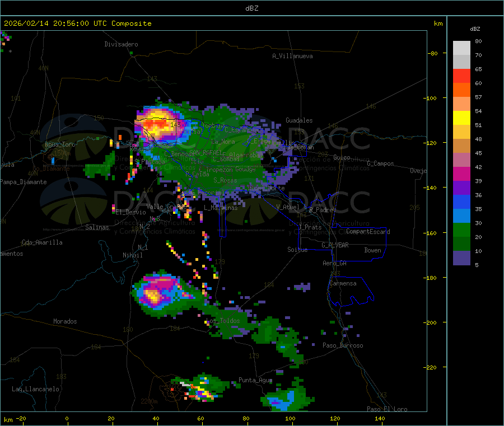
Task: Click the 'Morados' map label
Action: point(65,321)
